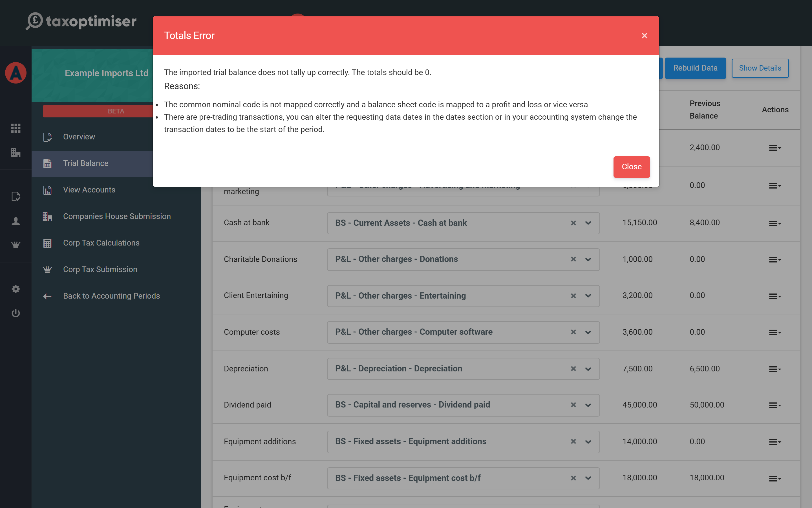
Task: Click the Example Imports Ltd company header
Action: (106, 73)
